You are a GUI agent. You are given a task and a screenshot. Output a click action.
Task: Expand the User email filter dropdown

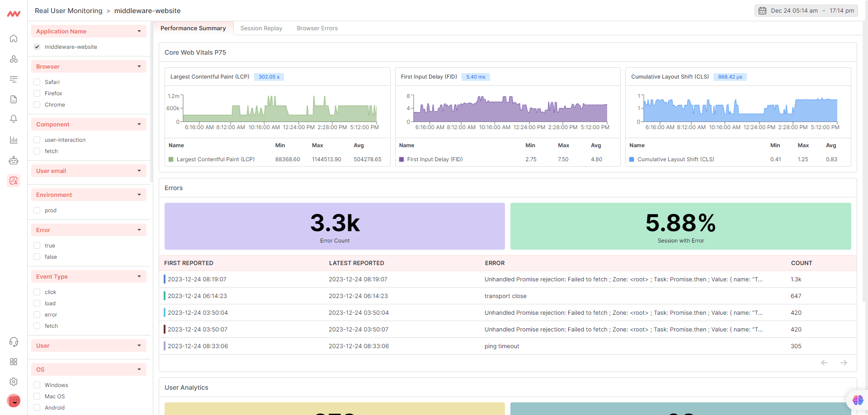[139, 171]
